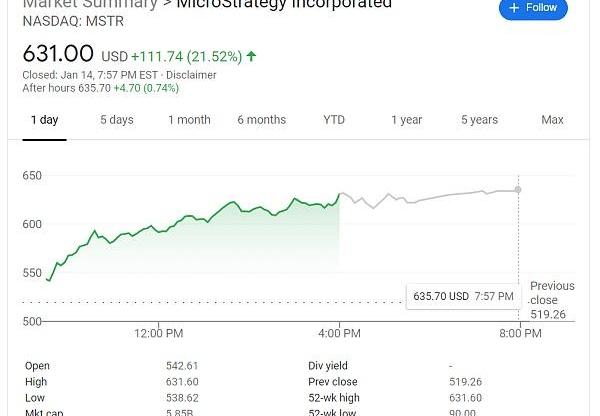Viewport: 600px width, 416px height.
Task: Show the 1 month chart range
Action: [189, 120]
